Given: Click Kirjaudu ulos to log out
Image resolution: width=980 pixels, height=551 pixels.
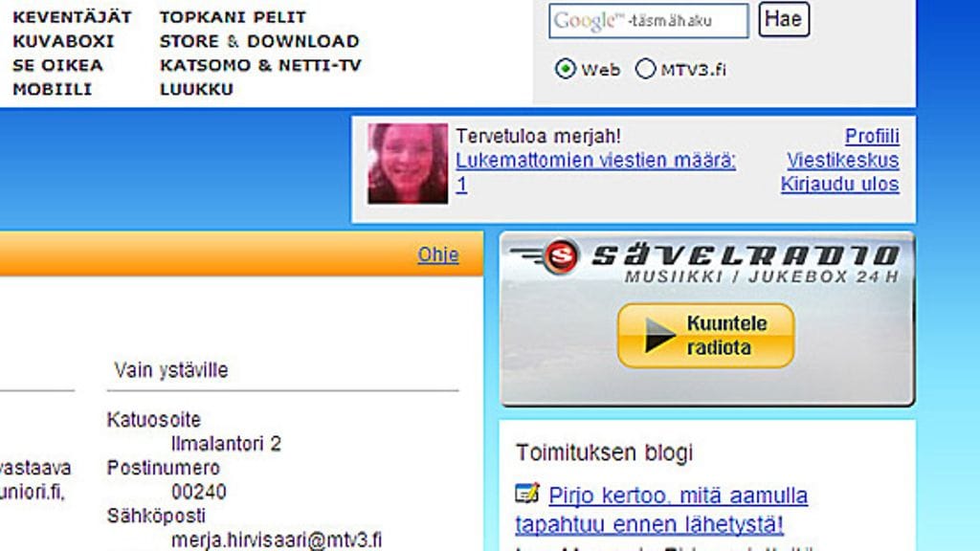Looking at the screenshot, I should [839, 185].
